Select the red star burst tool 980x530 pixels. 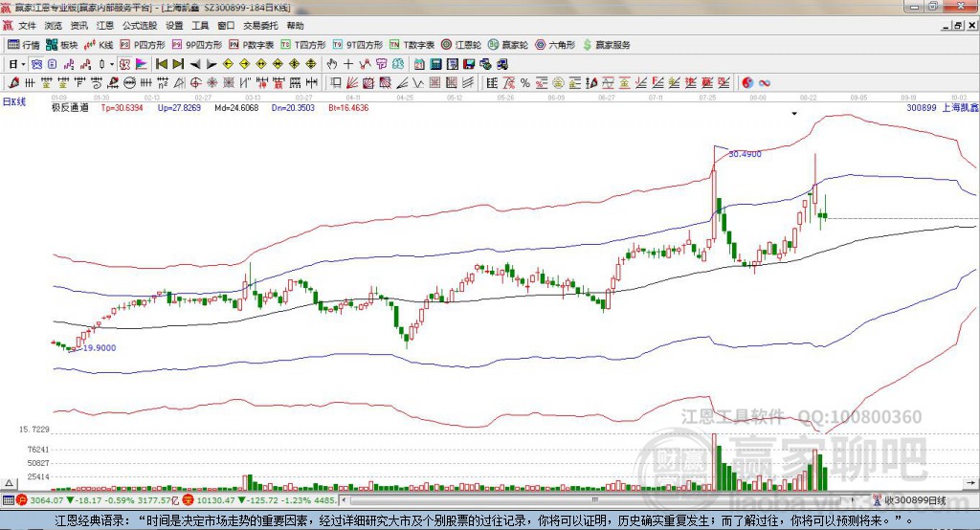click(x=212, y=82)
